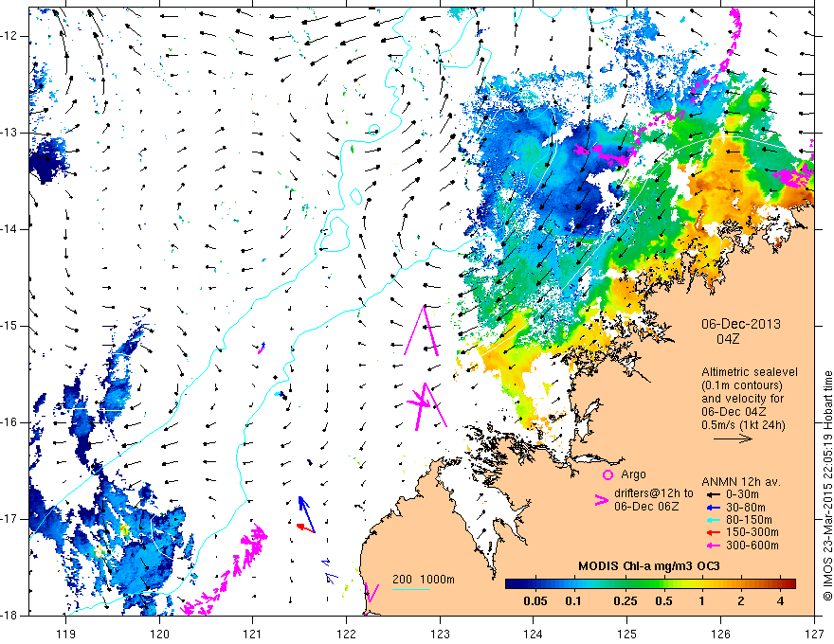Viewport: 834px width, 644px height.
Task: Click the vertical IMOS timestamp text
Action: (x=827, y=486)
